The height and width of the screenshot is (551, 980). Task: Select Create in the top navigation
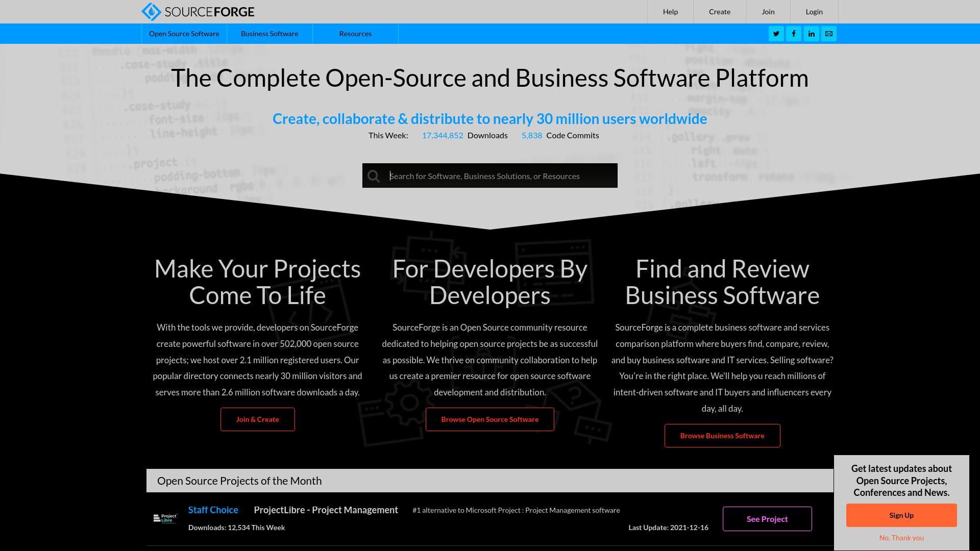(720, 12)
